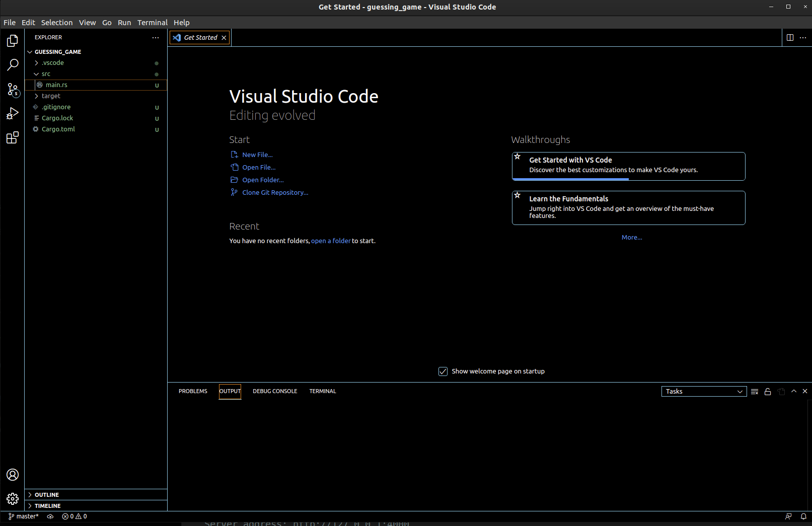Screen dimensions: 812x526
Task: Close the bottom panel
Action: pyautogui.click(x=805, y=391)
